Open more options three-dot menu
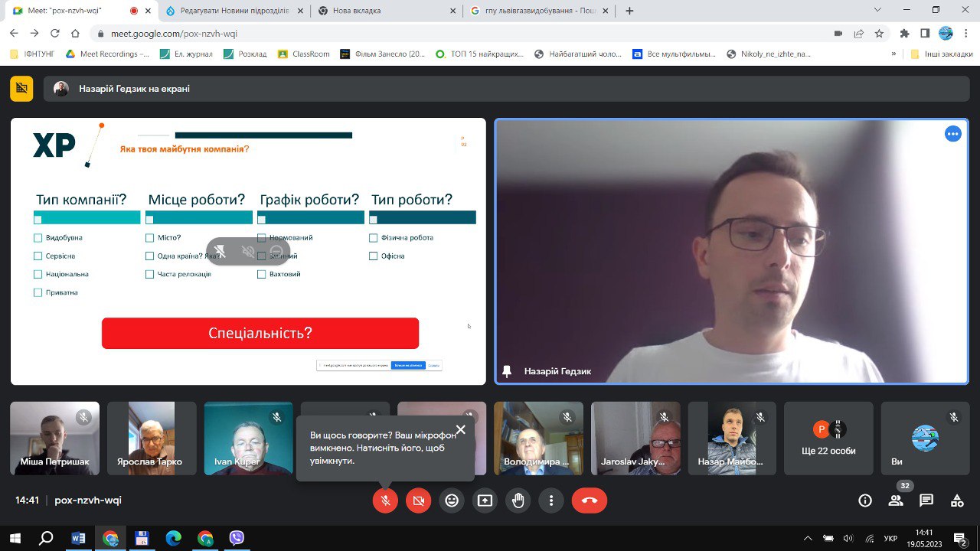Screen dimensions: 980x551 tap(551, 500)
